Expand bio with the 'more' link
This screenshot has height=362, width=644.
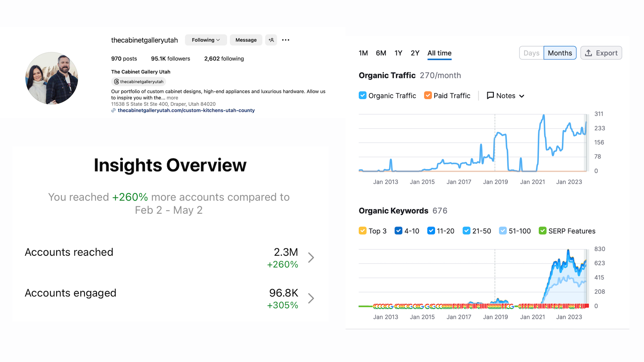[x=172, y=98]
